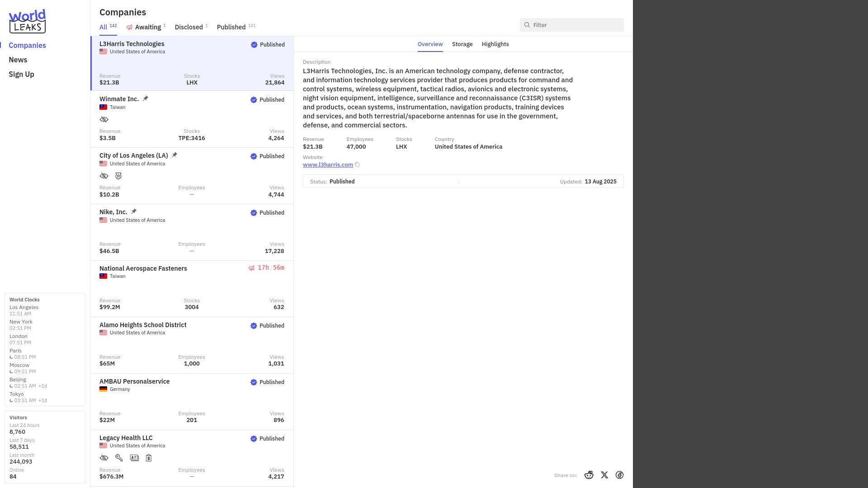
Task: Click the verified badge on L3Harris Technologies
Action: [x=254, y=45]
